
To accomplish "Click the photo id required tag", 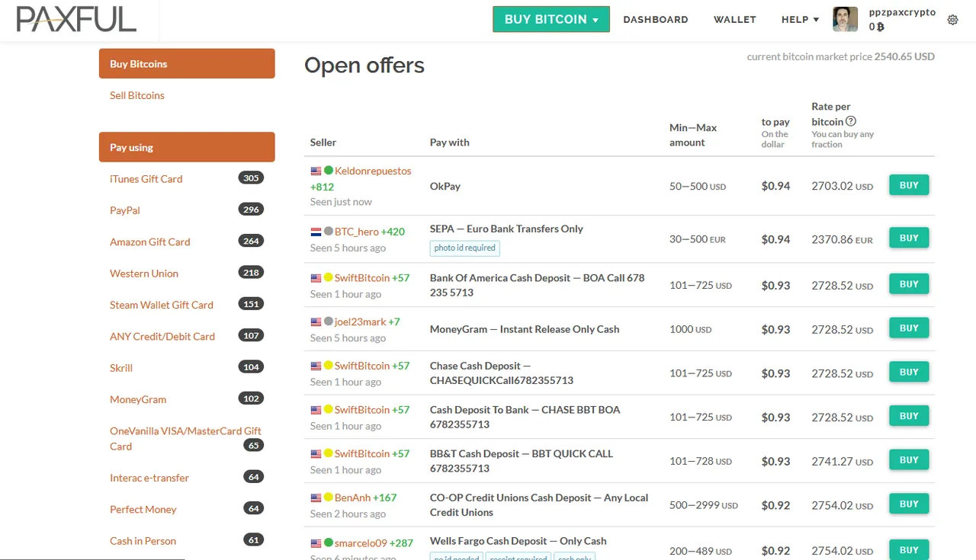I will click(x=464, y=248).
